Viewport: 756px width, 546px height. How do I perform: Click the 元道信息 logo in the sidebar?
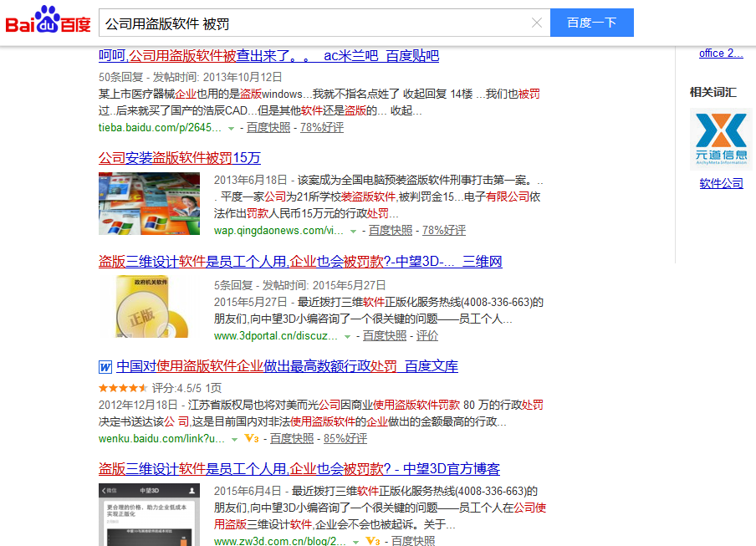(719, 138)
